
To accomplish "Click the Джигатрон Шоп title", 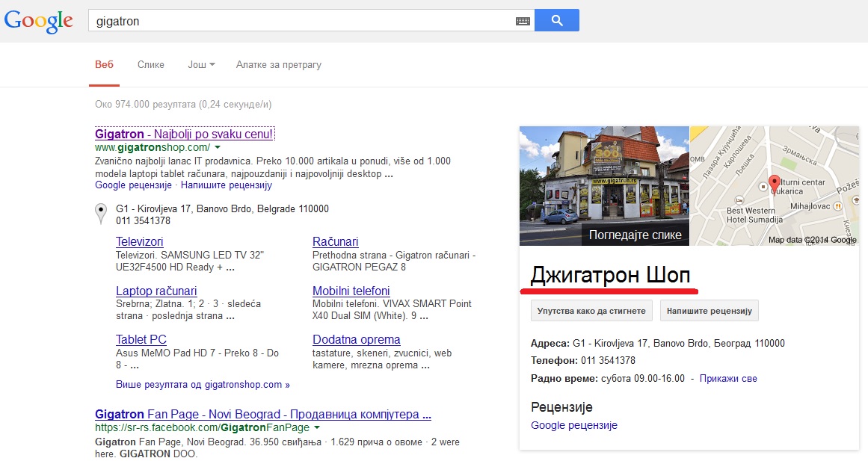I will (610, 275).
